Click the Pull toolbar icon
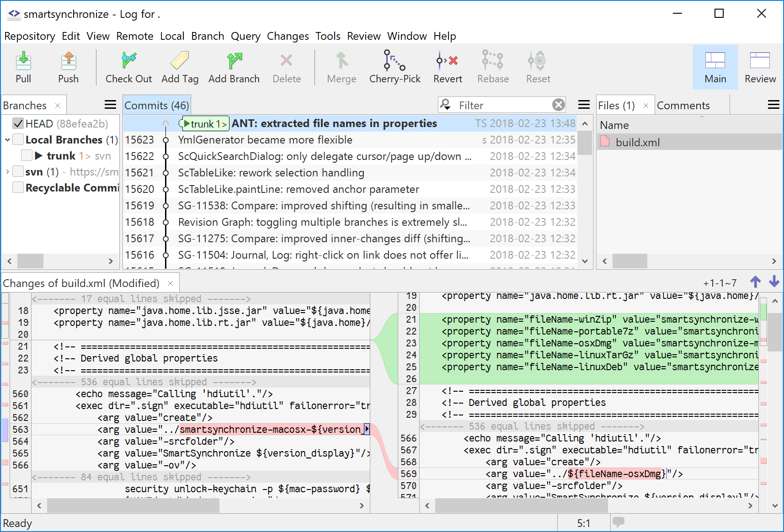784x532 pixels. (x=23, y=60)
